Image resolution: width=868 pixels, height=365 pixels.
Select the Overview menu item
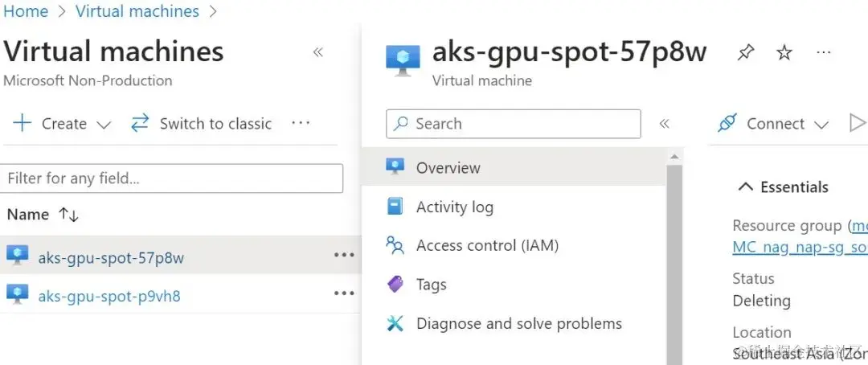click(448, 168)
